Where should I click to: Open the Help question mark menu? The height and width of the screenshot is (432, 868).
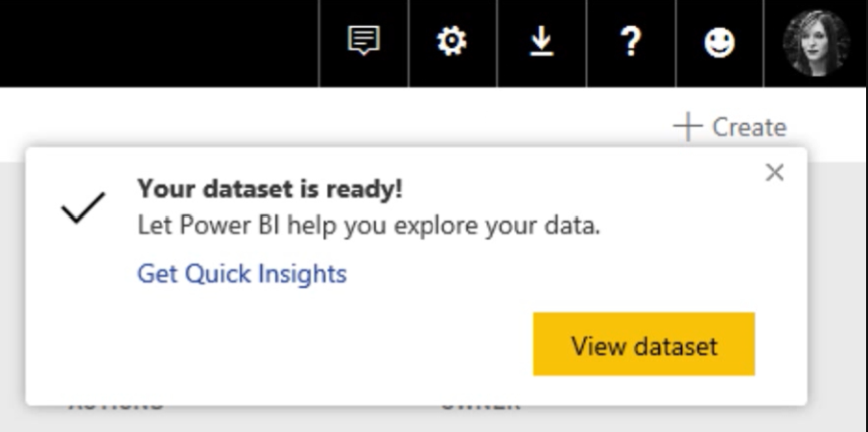tap(630, 41)
